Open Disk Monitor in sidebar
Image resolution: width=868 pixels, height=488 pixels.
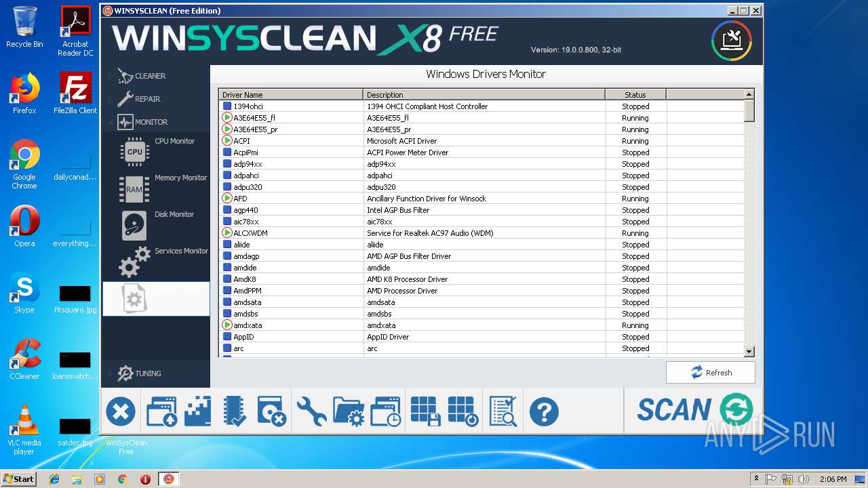pos(157,224)
